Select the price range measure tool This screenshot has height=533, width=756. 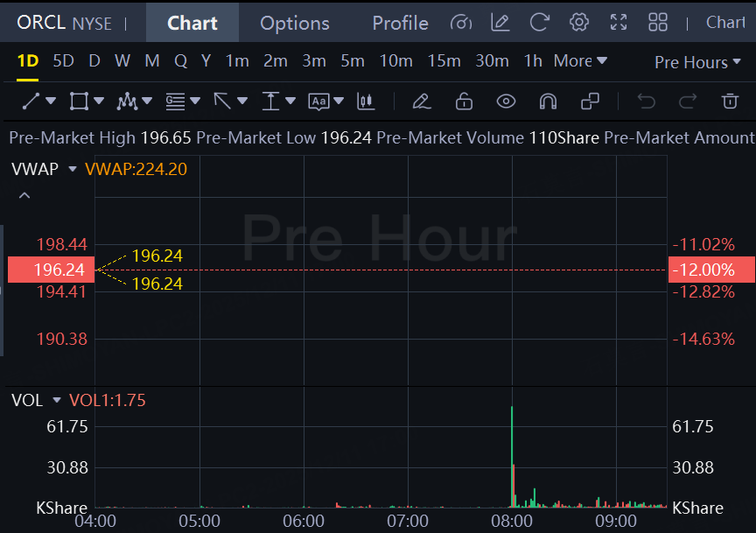(x=270, y=102)
